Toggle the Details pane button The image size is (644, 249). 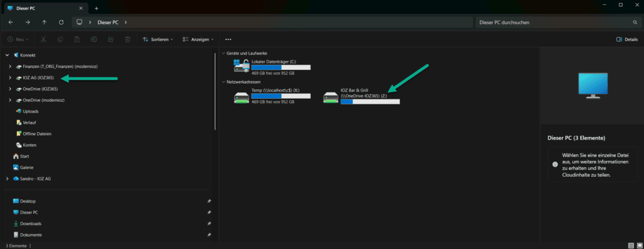[627, 40]
